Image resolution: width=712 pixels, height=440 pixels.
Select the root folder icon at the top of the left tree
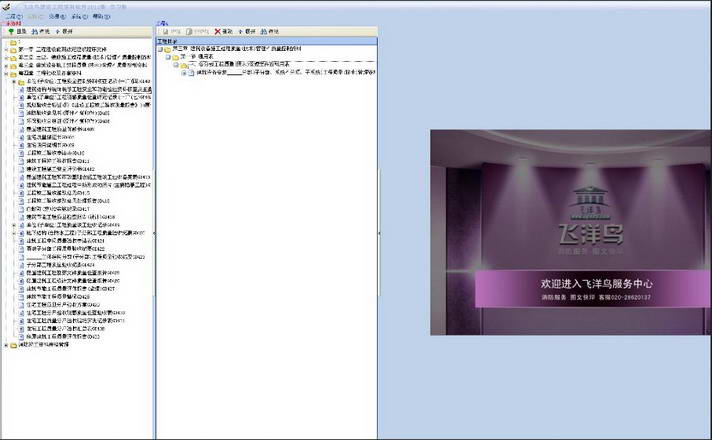point(14,42)
